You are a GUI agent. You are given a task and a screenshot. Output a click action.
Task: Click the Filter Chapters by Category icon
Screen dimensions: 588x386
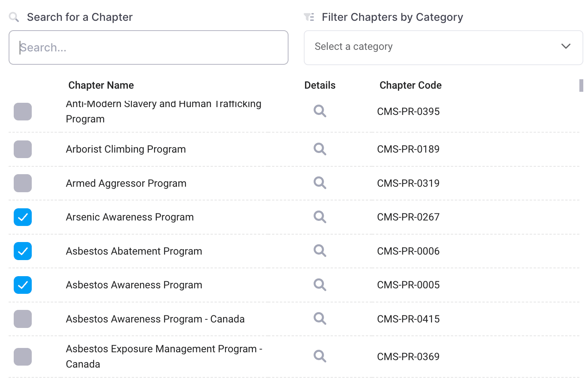point(309,17)
